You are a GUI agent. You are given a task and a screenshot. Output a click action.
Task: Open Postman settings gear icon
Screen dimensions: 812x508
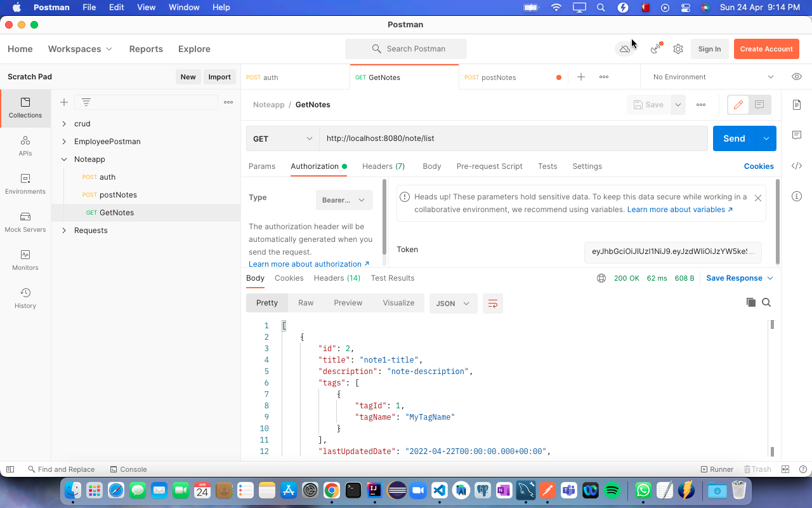pyautogui.click(x=678, y=49)
